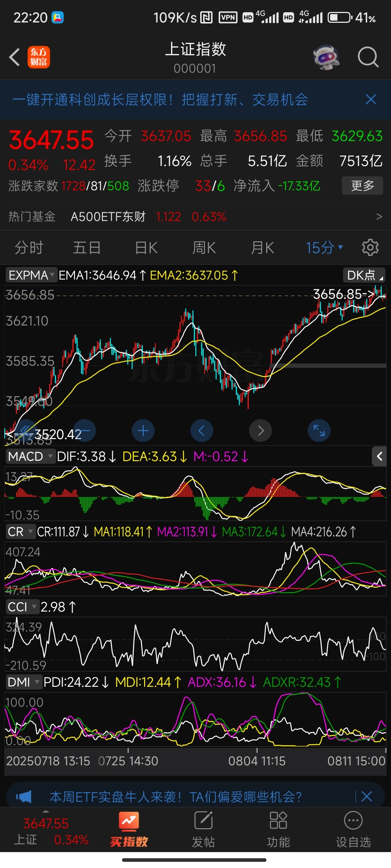The image size is (391, 868).
Task: Tap the 东方财富 logo icon
Action: pos(39,57)
